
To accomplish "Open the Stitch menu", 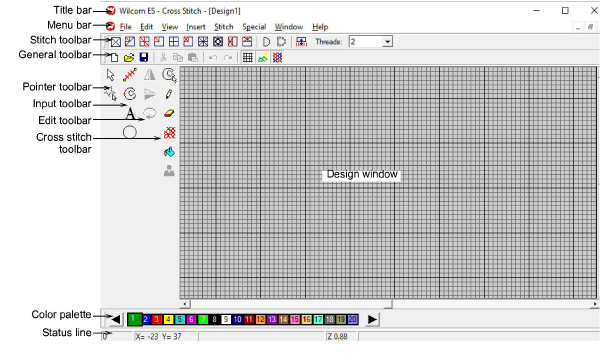I will tap(224, 27).
